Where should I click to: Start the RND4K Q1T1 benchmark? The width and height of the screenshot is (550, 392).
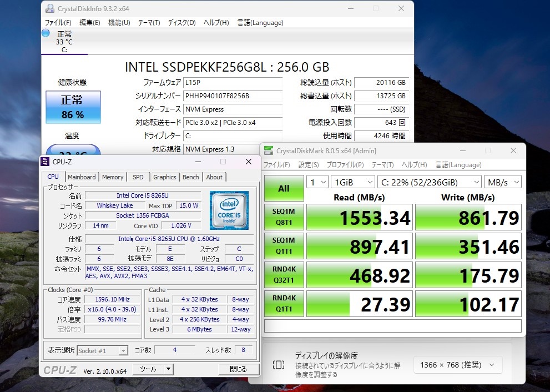(284, 303)
